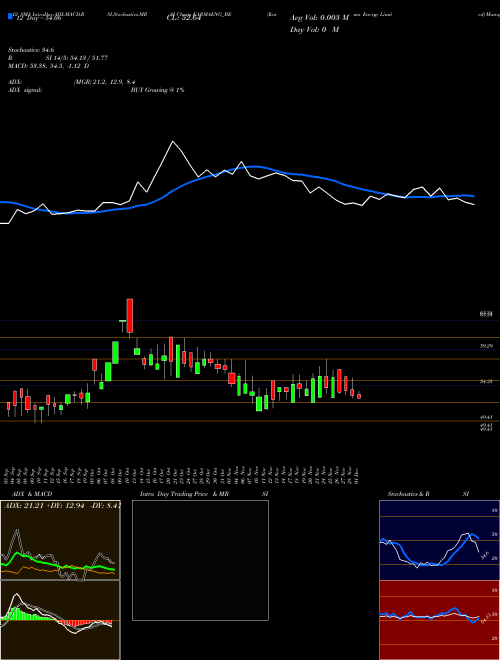Click the '12 Day = 54.96' SMA label

[38, 18]
